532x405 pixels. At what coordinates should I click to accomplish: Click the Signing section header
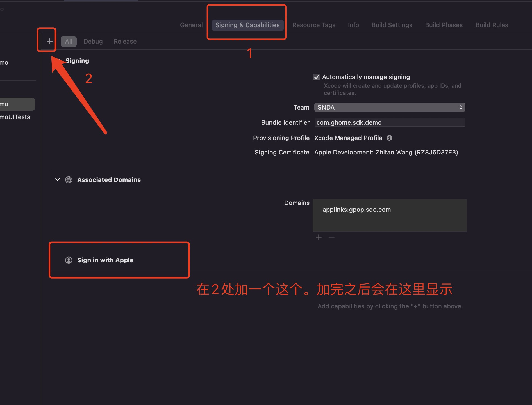tap(77, 61)
